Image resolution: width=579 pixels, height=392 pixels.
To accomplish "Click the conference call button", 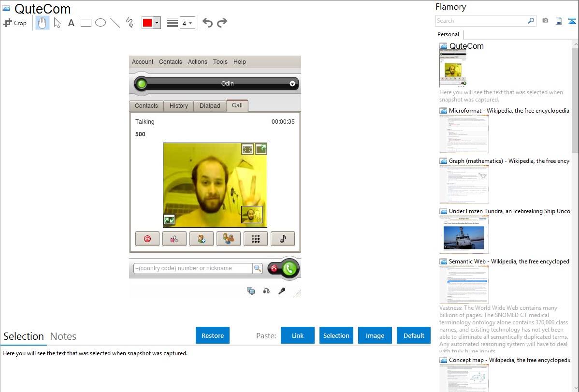I will tap(229, 239).
